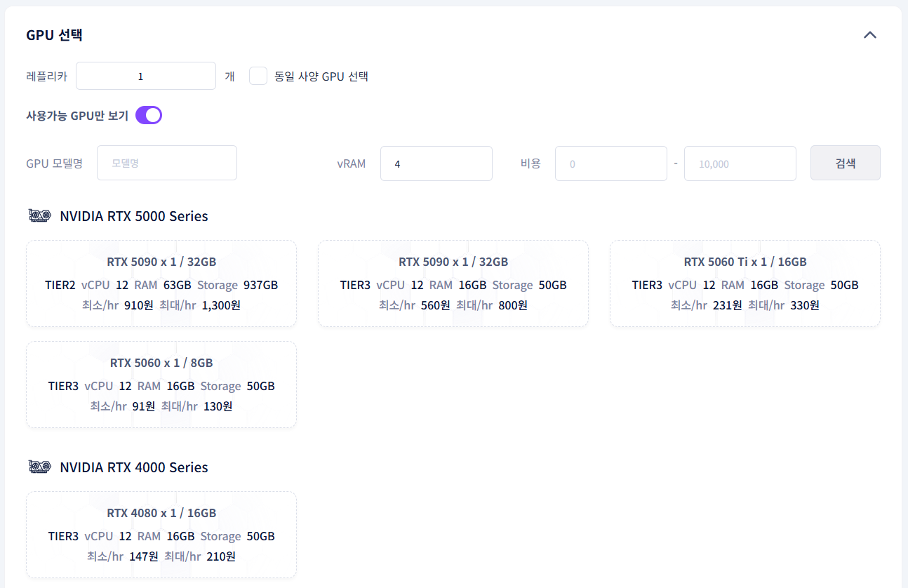Click the 231원 minimum hourly price

point(726,305)
